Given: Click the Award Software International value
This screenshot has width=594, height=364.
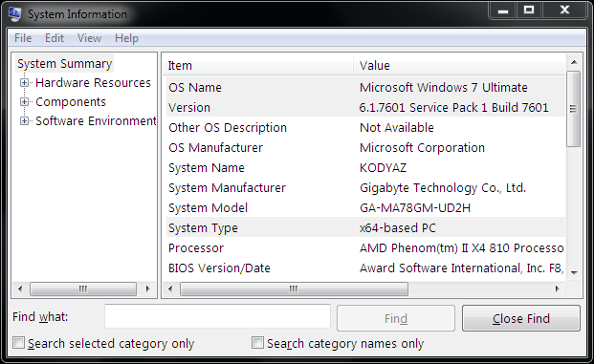Looking at the screenshot, I should coord(461,268).
